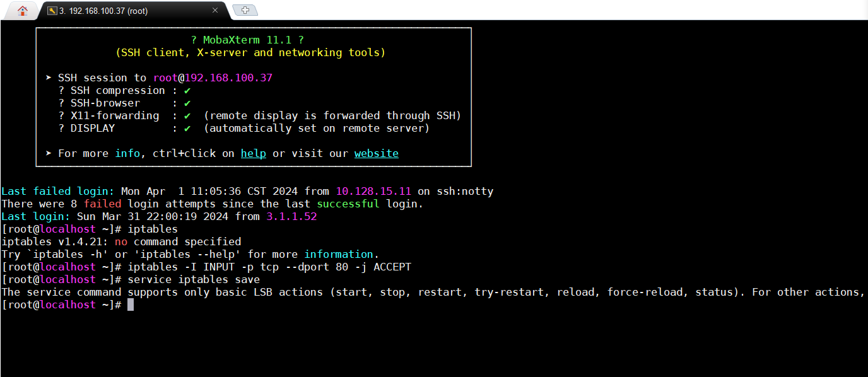Click the SSH-browser green checkmark
Viewport: 868px width, 377px height.
click(x=187, y=103)
